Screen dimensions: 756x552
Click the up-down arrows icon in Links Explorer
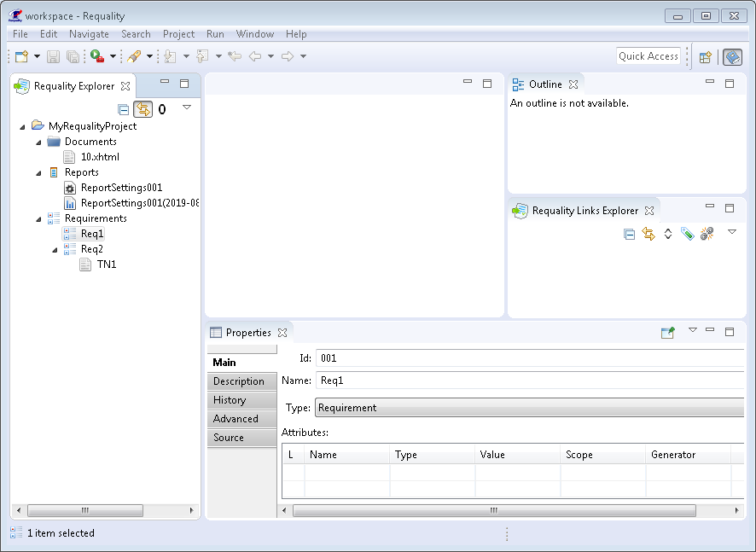tap(668, 235)
